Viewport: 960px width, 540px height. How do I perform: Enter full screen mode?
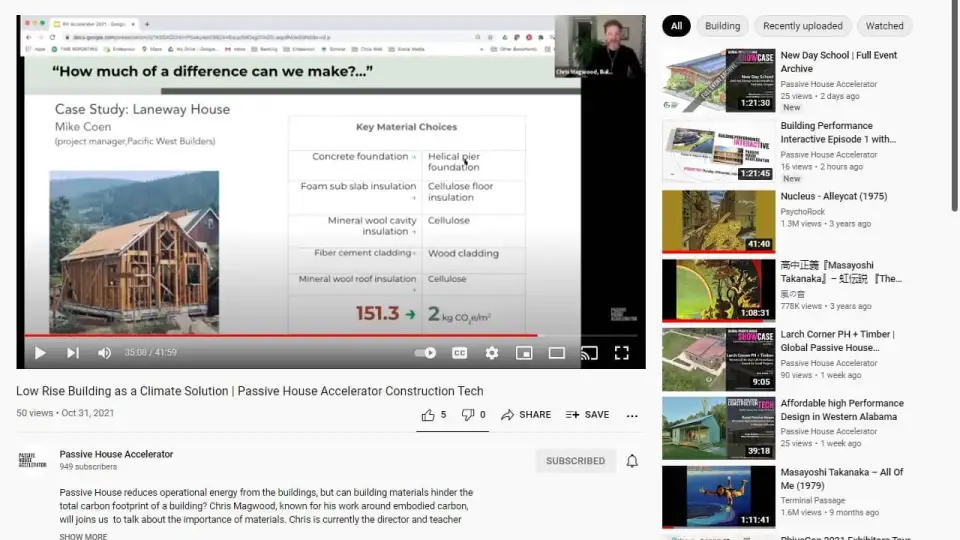coord(621,353)
